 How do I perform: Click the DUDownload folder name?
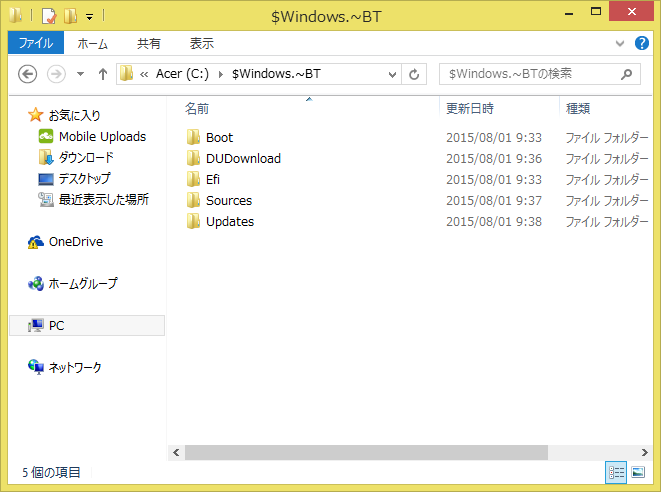(x=243, y=159)
